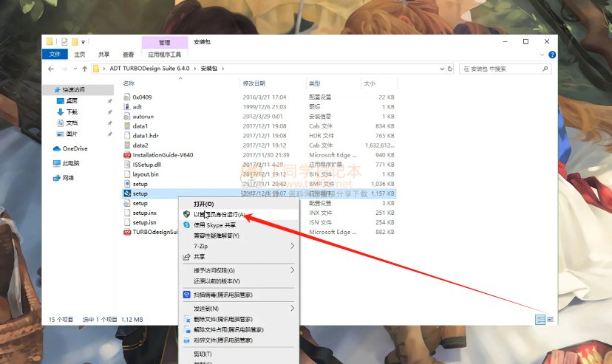Sort by the 名称 column header

point(129,83)
